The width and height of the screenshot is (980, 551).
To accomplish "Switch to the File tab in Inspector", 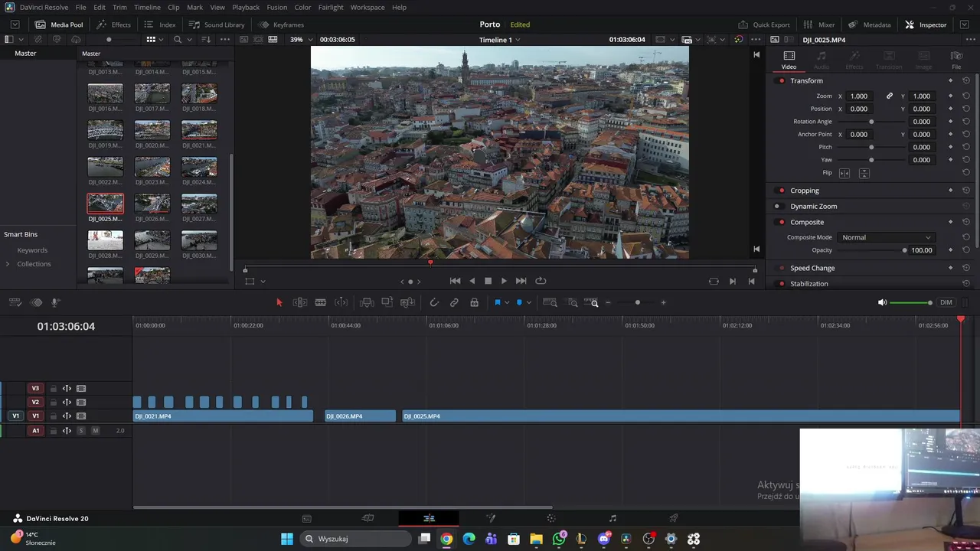I will pyautogui.click(x=956, y=60).
